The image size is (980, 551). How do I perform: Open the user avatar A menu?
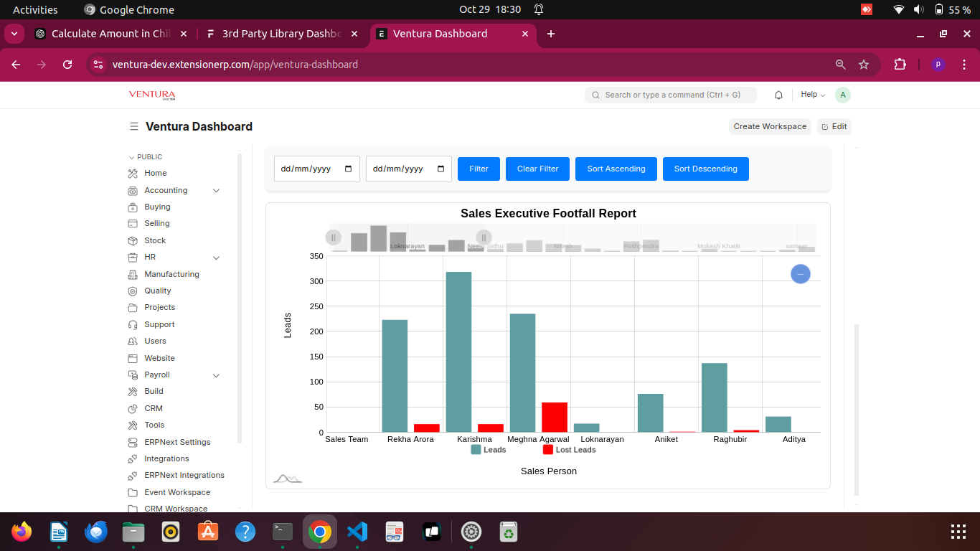843,95
